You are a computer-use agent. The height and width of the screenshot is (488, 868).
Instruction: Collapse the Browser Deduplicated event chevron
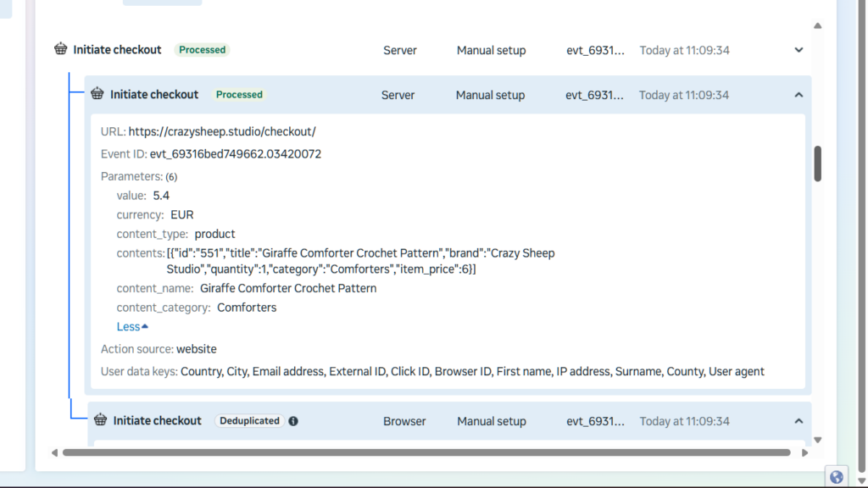coord(798,421)
